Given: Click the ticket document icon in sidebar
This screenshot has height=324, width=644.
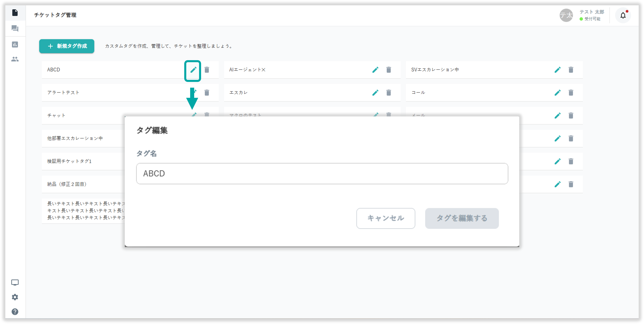Looking at the screenshot, I should pyautogui.click(x=15, y=13).
